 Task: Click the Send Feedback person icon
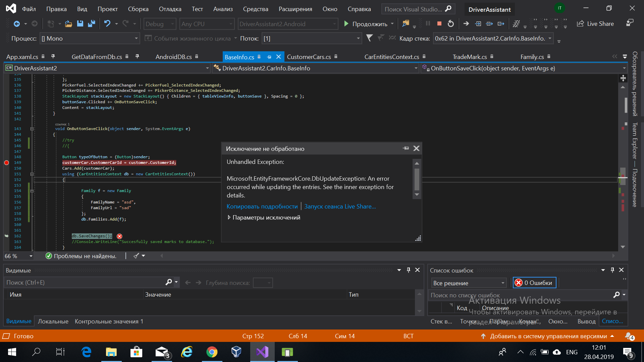pyautogui.click(x=630, y=23)
